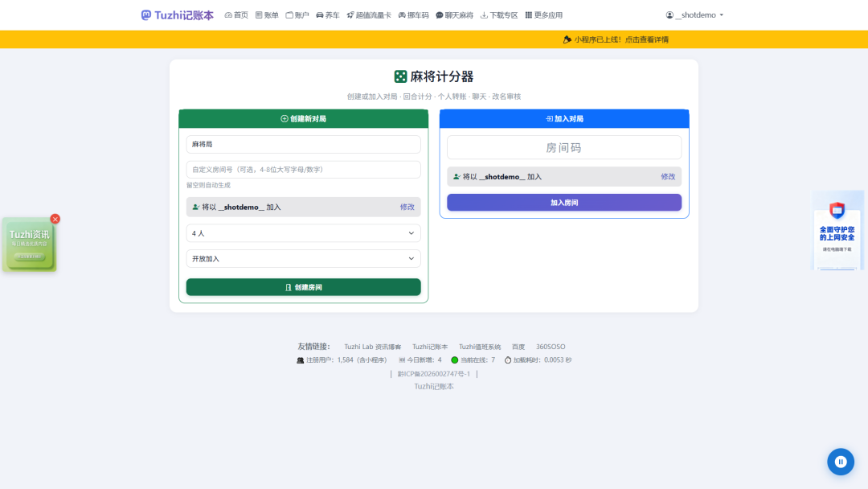Click the grid icon beside 更多应用
Screen dimensions: 868x489
pos(529,15)
